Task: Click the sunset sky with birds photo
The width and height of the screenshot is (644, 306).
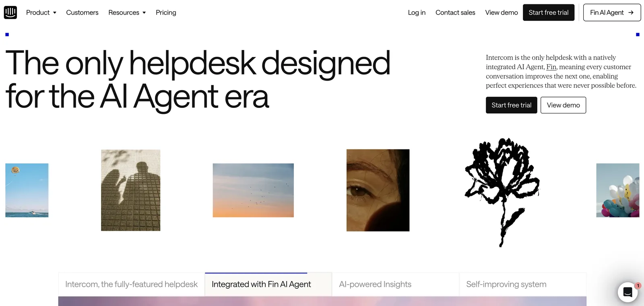Action: [x=253, y=190]
